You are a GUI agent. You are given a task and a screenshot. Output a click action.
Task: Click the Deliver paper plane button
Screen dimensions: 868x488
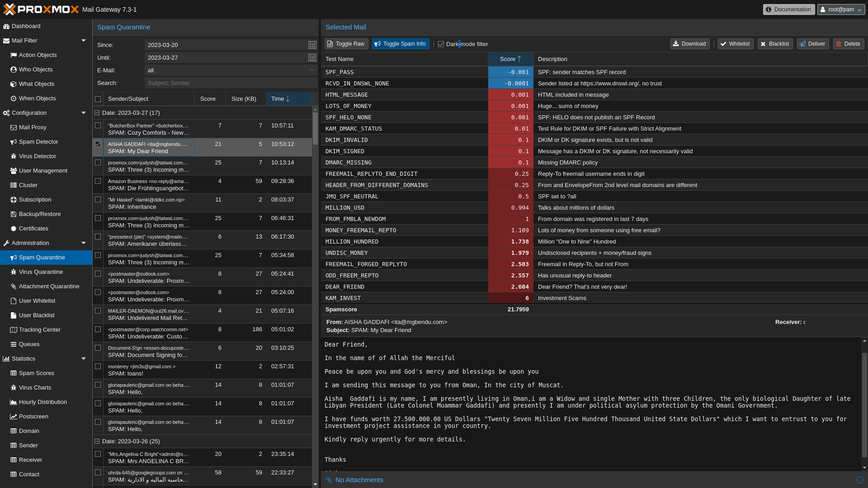click(812, 44)
